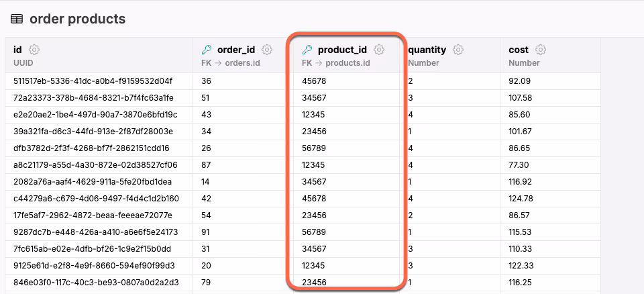This screenshot has height=294, width=644.
Task: Click cost cell 122.33
Action: click(x=550, y=266)
